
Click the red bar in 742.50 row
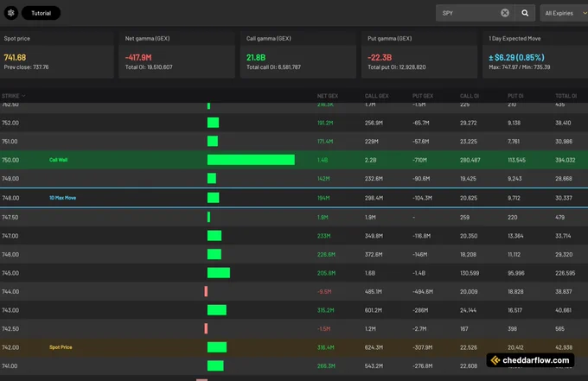coord(206,328)
